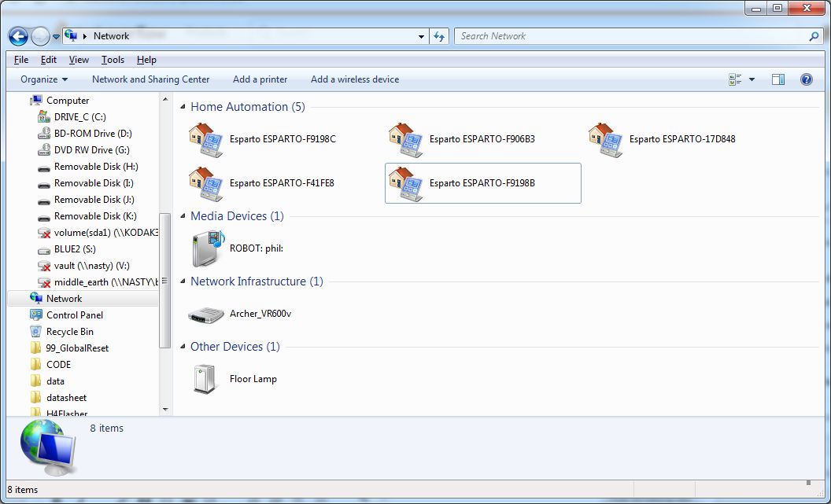Open the CODE folder
This screenshot has height=504, width=831.
[x=58, y=365]
